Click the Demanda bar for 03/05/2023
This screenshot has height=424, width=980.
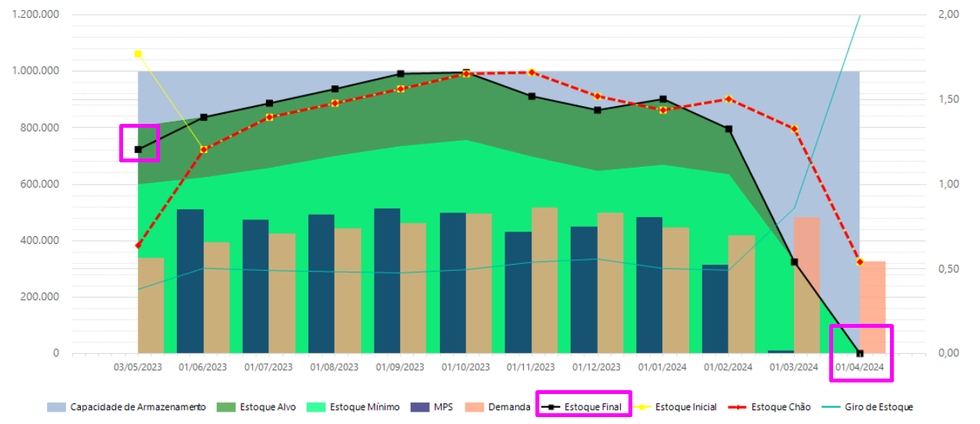[152, 305]
